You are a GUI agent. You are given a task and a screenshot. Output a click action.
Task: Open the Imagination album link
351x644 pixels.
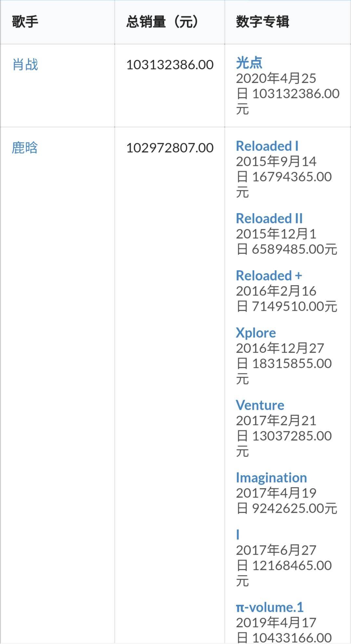(x=271, y=477)
